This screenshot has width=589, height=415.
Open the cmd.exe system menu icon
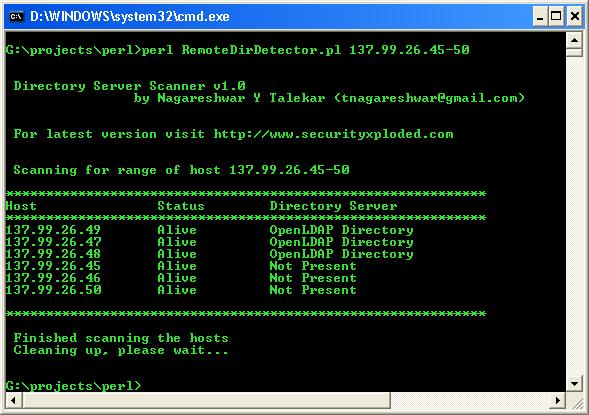click(x=16, y=17)
